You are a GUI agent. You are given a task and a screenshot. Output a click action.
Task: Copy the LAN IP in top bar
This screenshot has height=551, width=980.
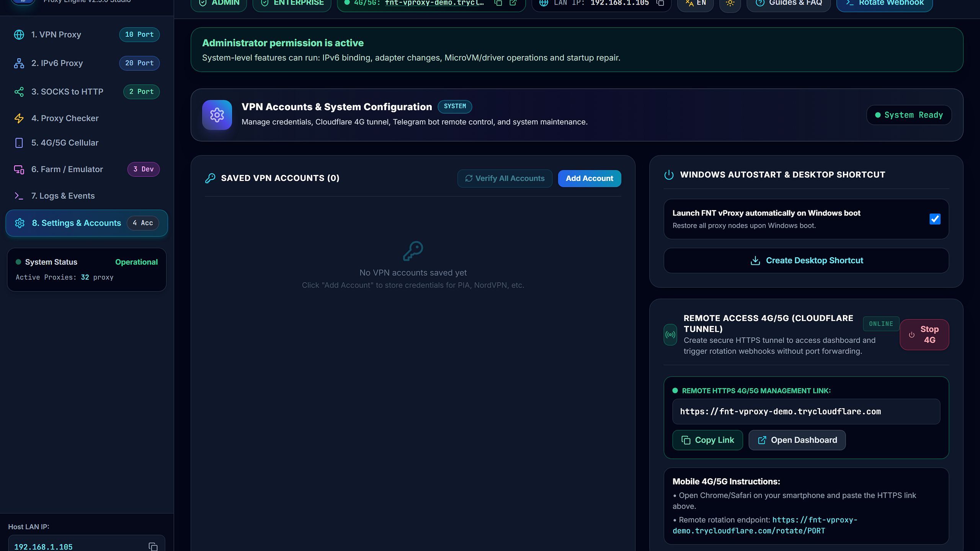[660, 3]
